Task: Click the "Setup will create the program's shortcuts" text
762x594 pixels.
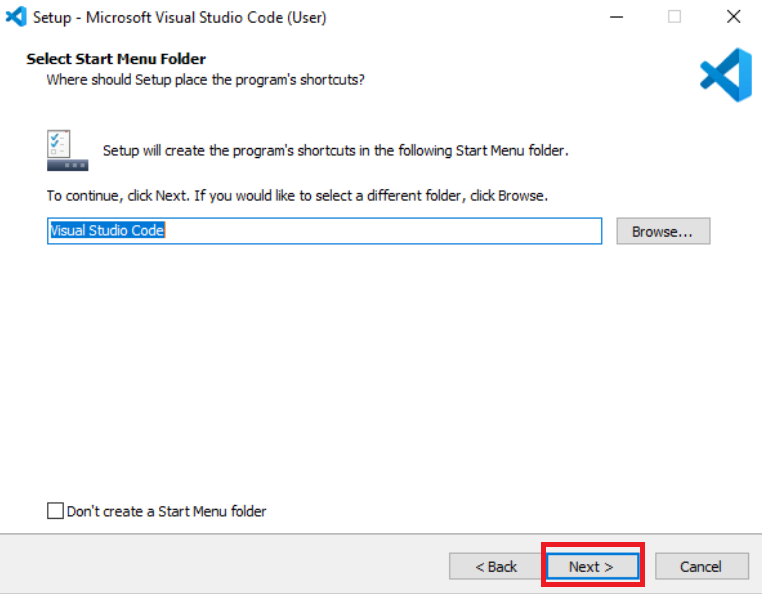Action: tap(335, 151)
